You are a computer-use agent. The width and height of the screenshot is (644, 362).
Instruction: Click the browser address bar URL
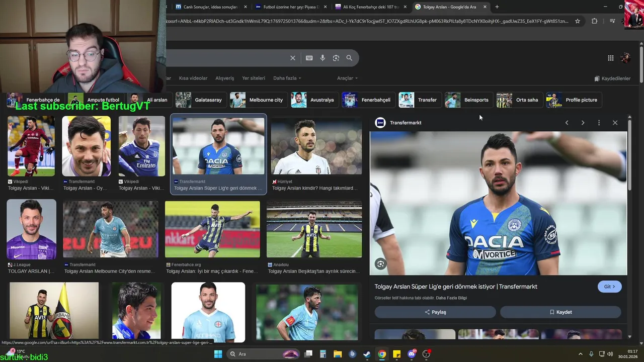coord(367,21)
